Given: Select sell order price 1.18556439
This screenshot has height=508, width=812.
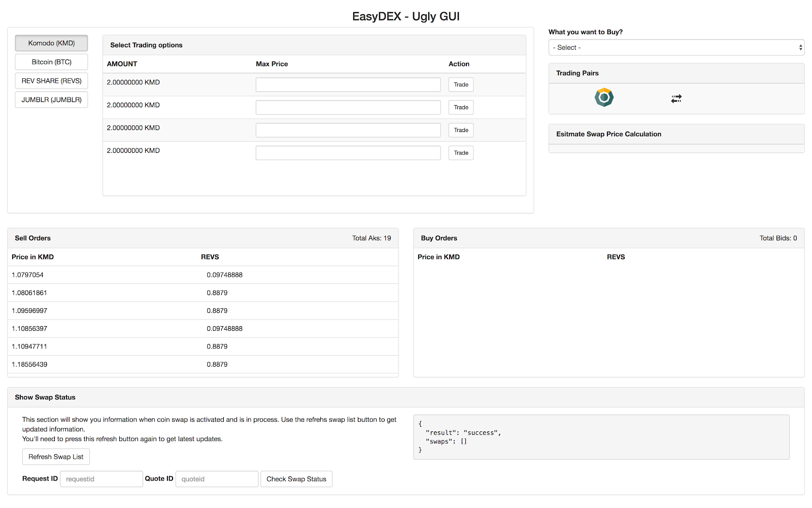Looking at the screenshot, I should pos(29,365).
